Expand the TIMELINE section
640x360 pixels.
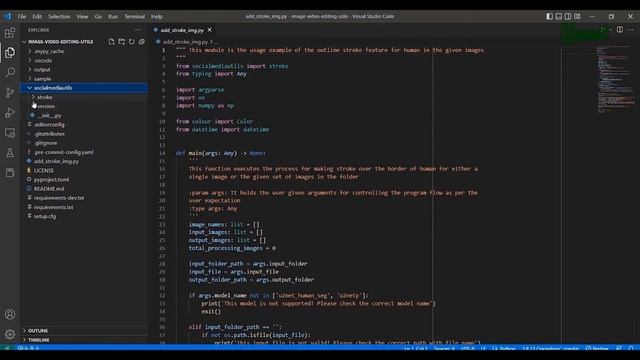pyautogui.click(x=84, y=340)
